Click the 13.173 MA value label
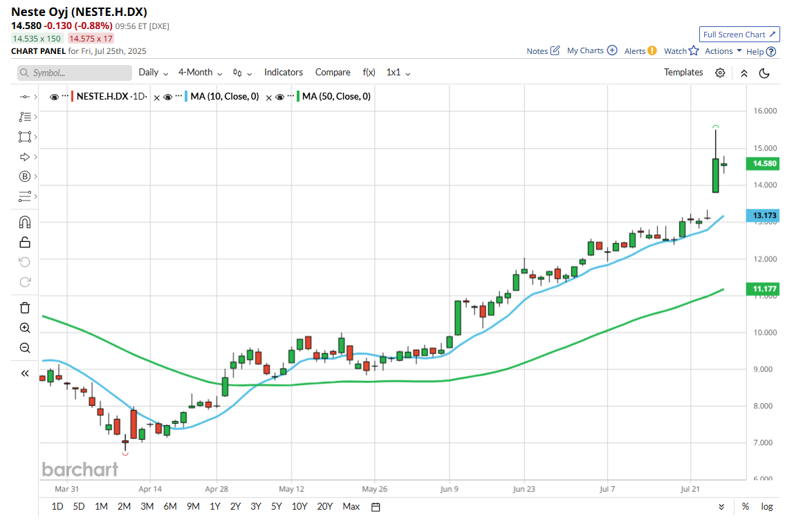Screen dimensions: 812x529 [x=763, y=215]
